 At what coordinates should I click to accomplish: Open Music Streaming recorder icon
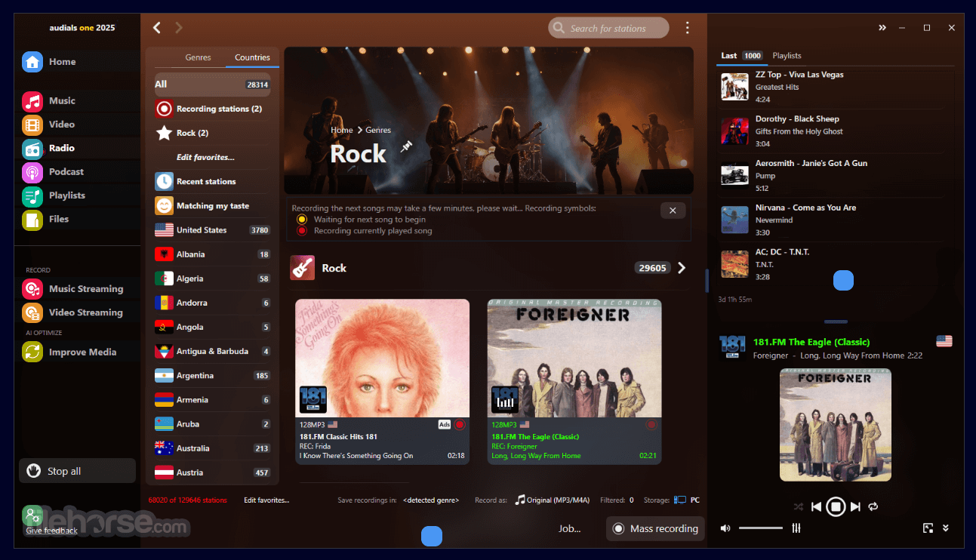click(x=32, y=289)
